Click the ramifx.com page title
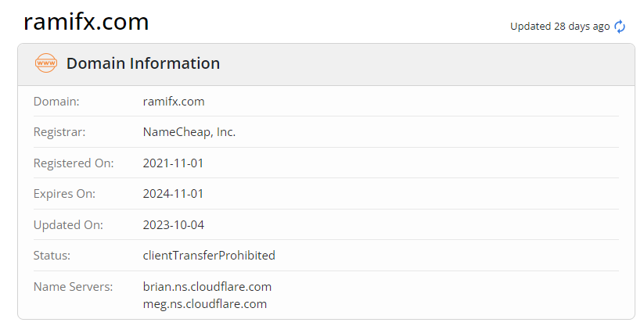 [x=86, y=22]
